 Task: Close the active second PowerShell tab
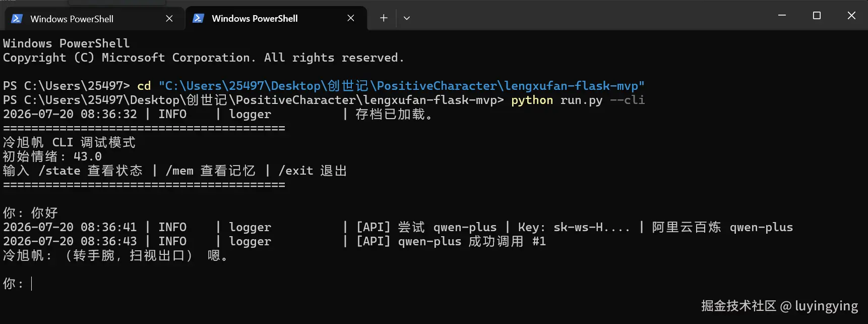coord(351,18)
